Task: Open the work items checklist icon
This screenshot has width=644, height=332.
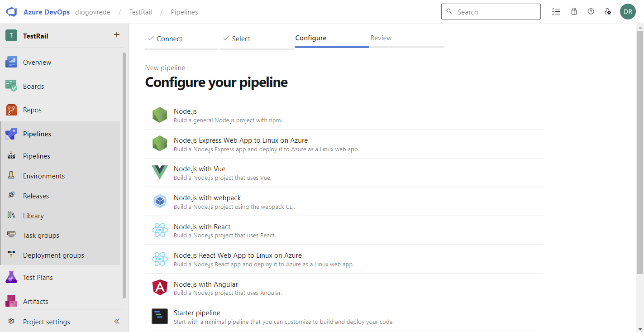Action: point(556,12)
